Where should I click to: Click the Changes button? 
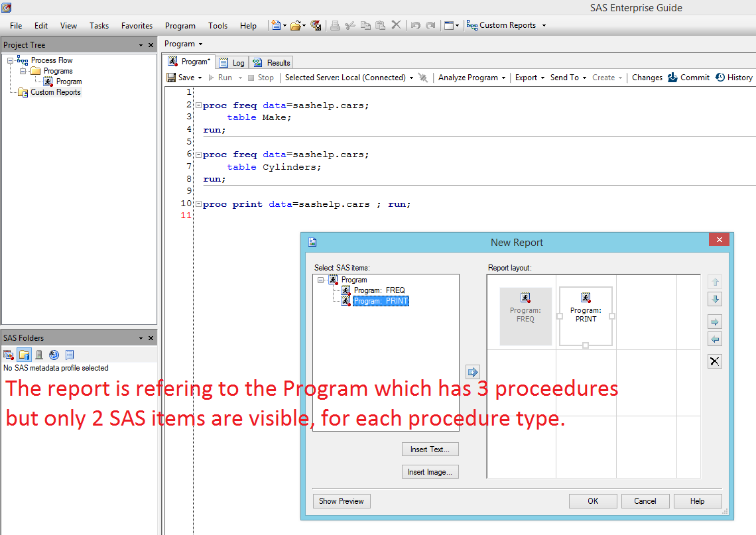(x=647, y=78)
